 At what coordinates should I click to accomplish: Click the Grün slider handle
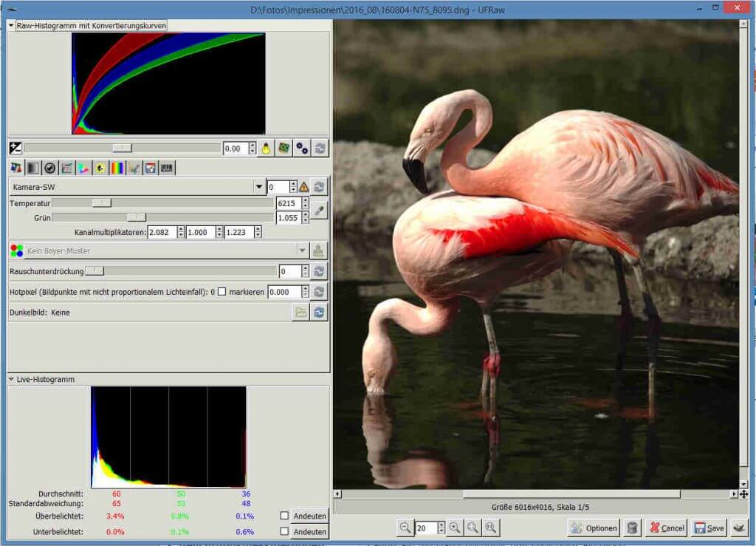137,217
